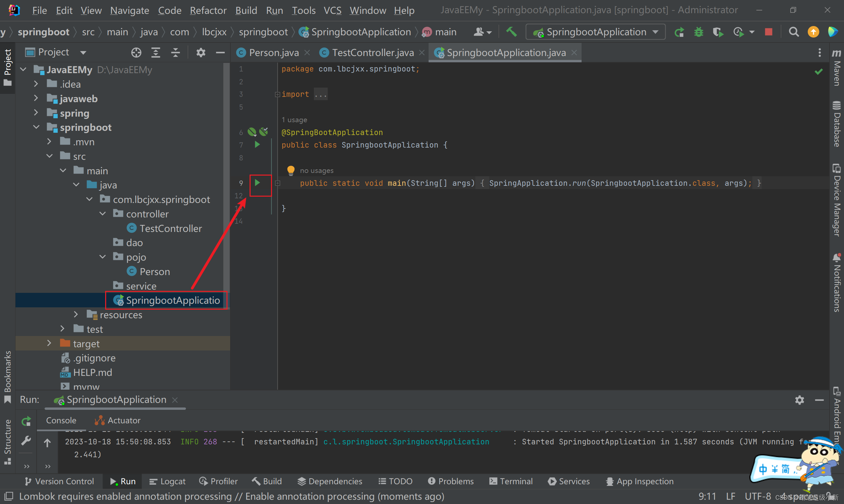Image resolution: width=844 pixels, height=504 pixels.
Task: Open the Refactor menu
Action: 208,11
